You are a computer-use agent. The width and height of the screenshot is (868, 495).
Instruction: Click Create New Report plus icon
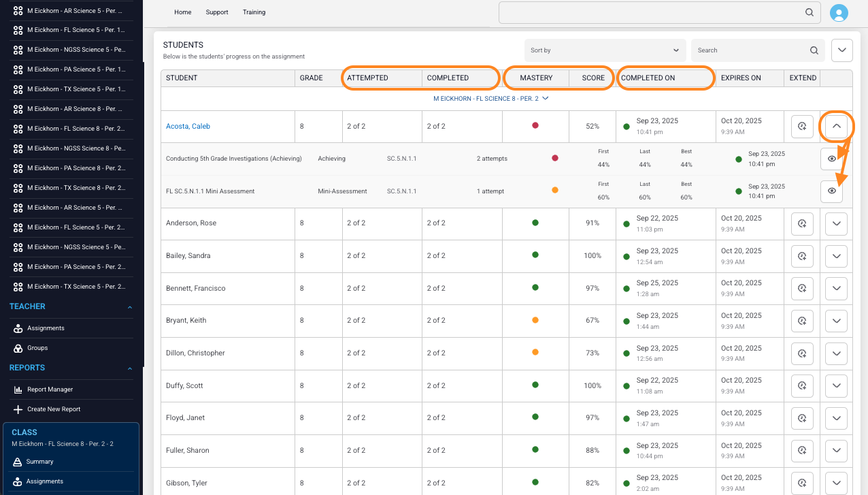pos(18,409)
